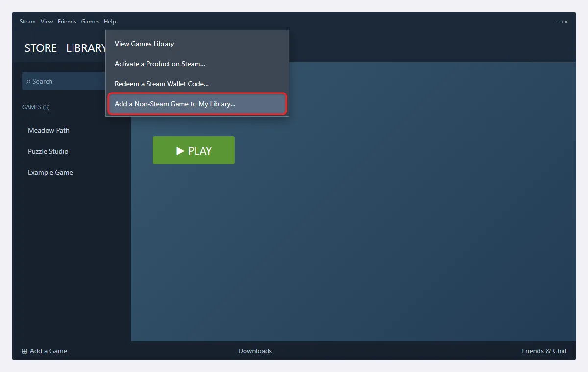The width and height of the screenshot is (588, 372).
Task: Open the Friends menu
Action: pyautogui.click(x=67, y=22)
